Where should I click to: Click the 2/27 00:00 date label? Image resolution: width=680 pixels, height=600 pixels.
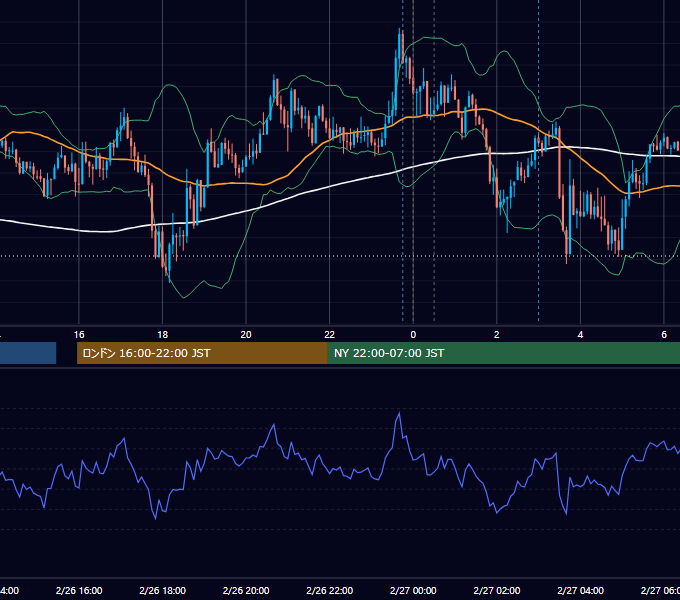tap(413, 590)
